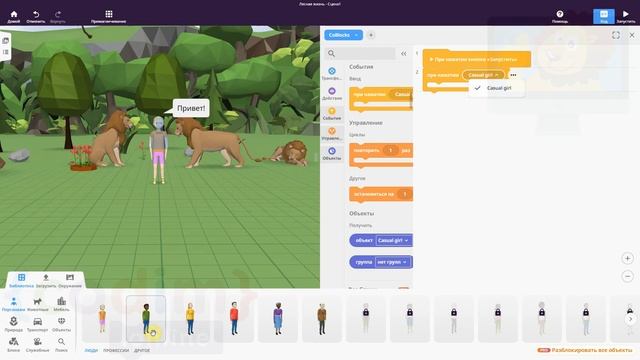Screen dimensions: 640x360
Task: Open ЛЮДИ people subcategory tab
Action: tap(91, 350)
